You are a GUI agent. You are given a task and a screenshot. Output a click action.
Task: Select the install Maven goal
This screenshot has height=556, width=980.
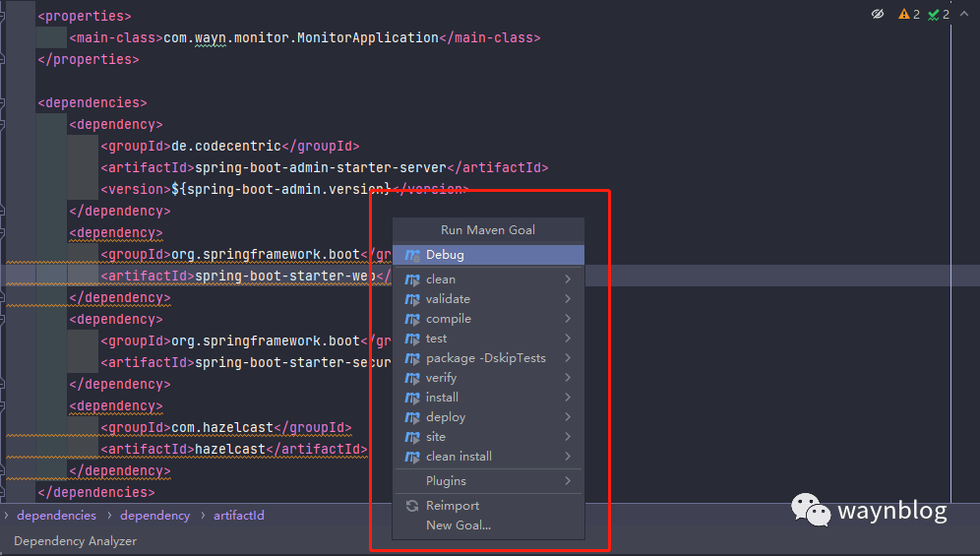point(442,398)
